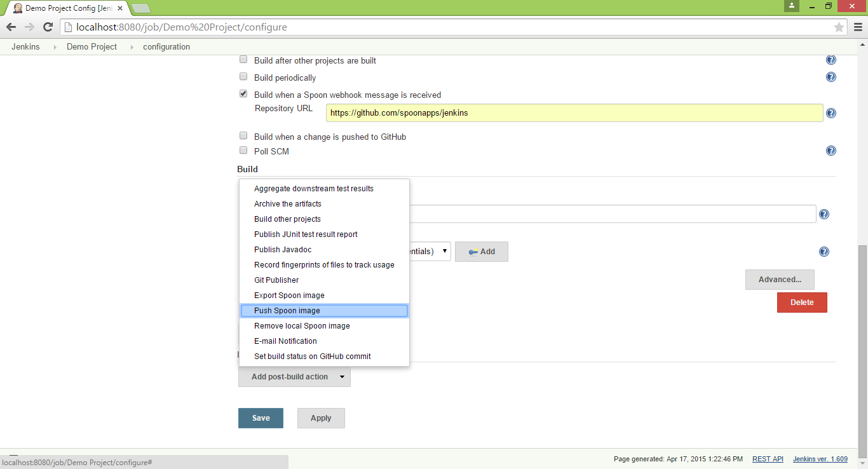Select Export Spoon image
Image resolution: width=868 pixels, height=469 pixels.
pos(324,296)
